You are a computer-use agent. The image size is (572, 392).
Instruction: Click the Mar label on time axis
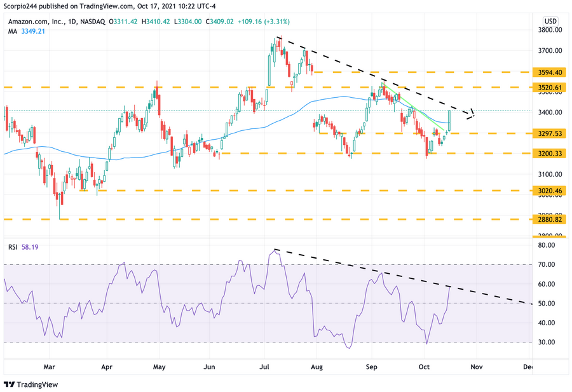point(49,367)
